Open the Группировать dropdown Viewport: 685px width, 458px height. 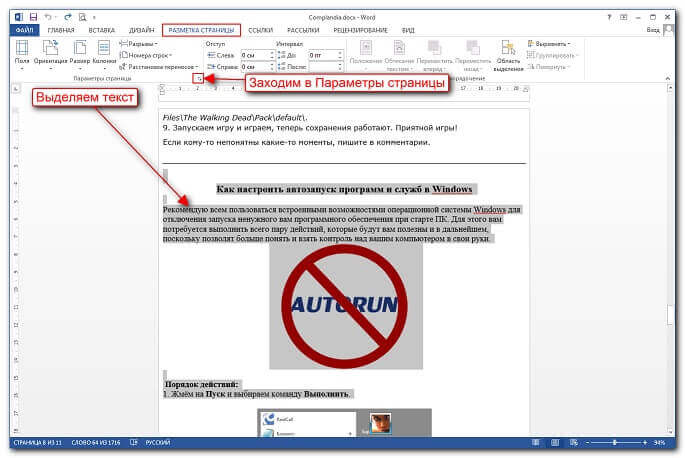click(x=552, y=55)
